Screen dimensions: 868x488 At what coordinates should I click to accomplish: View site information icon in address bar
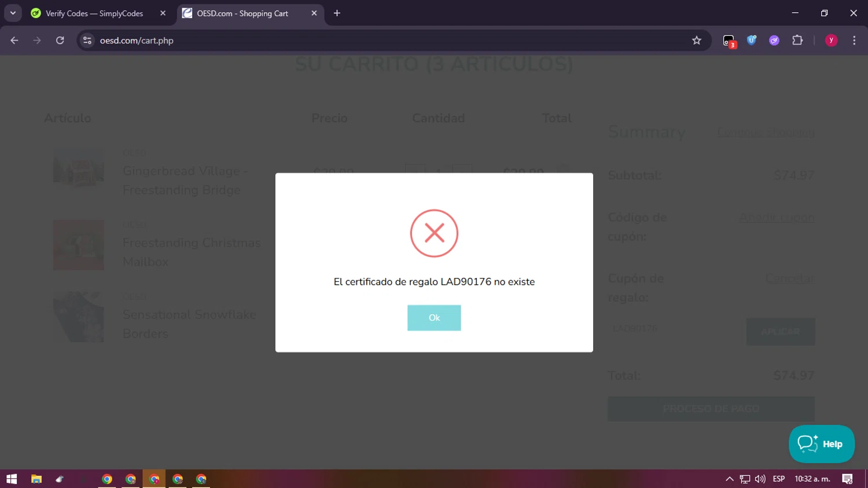(87, 41)
